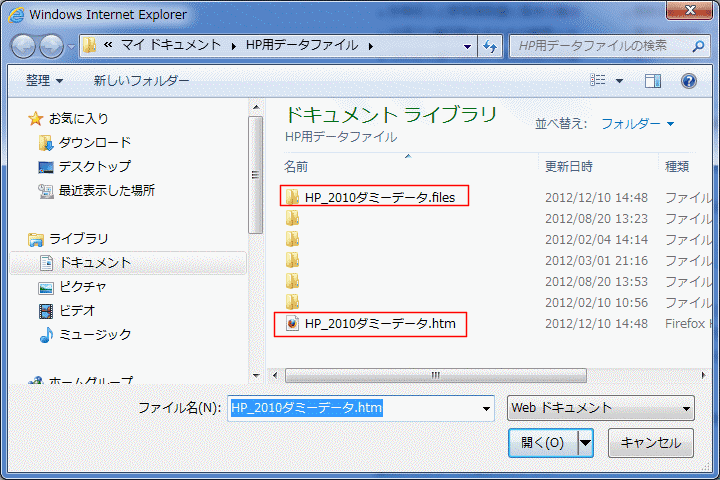Click the navigation pane vertical scrollbar thumb

[256, 175]
